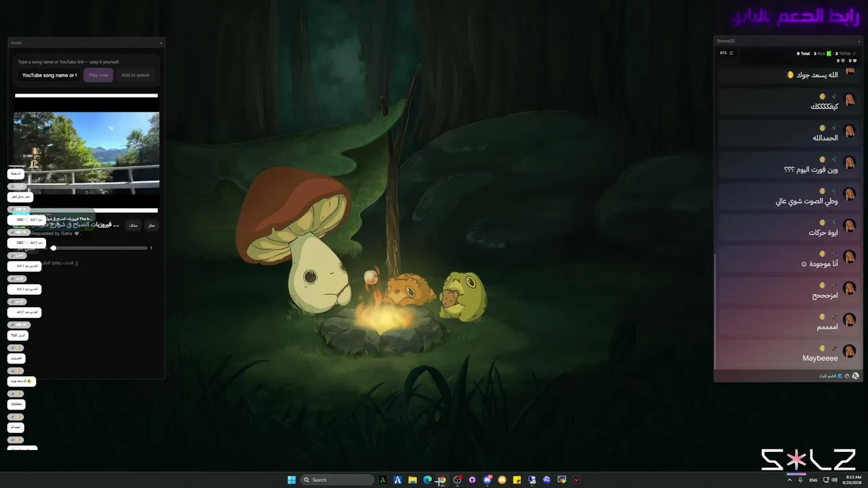
Task: Click Add to queue button
Action: click(x=136, y=75)
